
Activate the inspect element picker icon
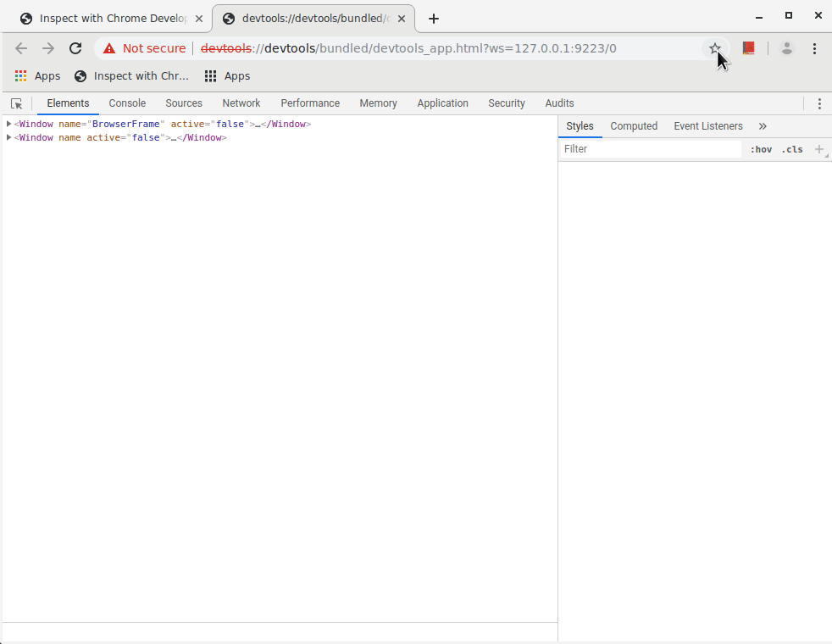coord(16,103)
